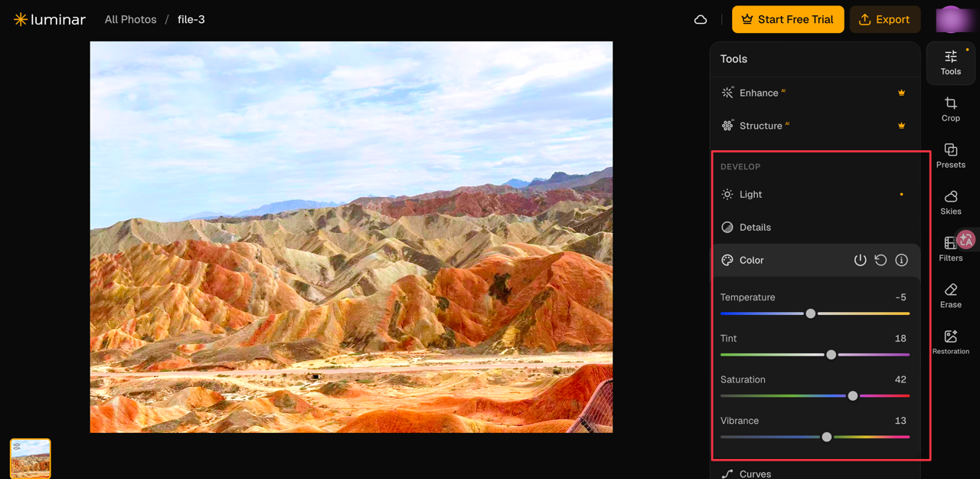
Task: Open the Presets panel
Action: [x=951, y=156]
